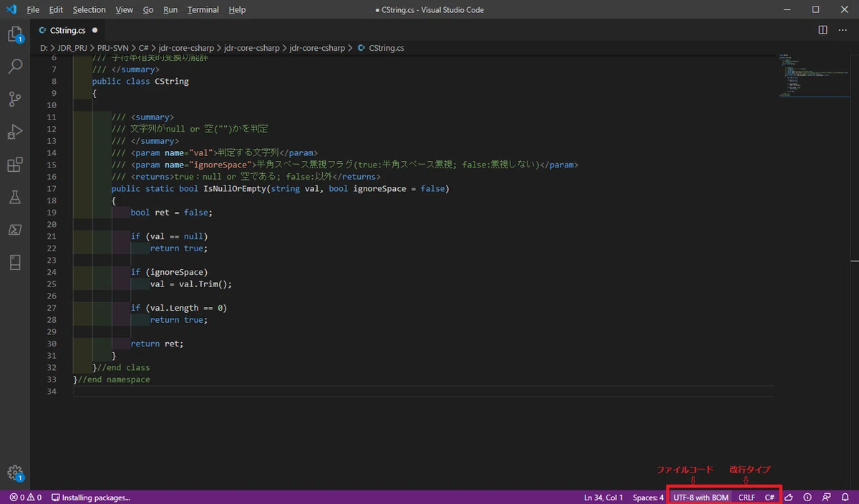Open the Terminal menu
This screenshot has width=859, height=504.
[203, 9]
